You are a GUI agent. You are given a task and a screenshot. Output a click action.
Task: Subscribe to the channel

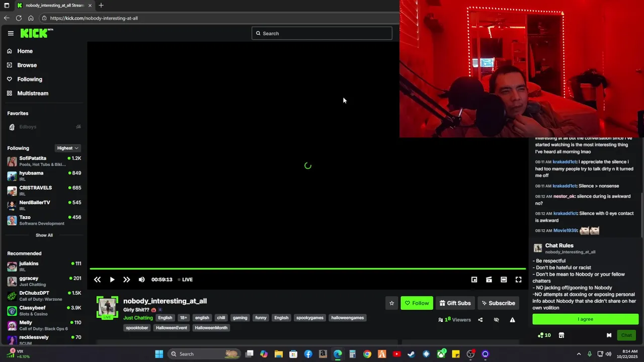point(498,303)
